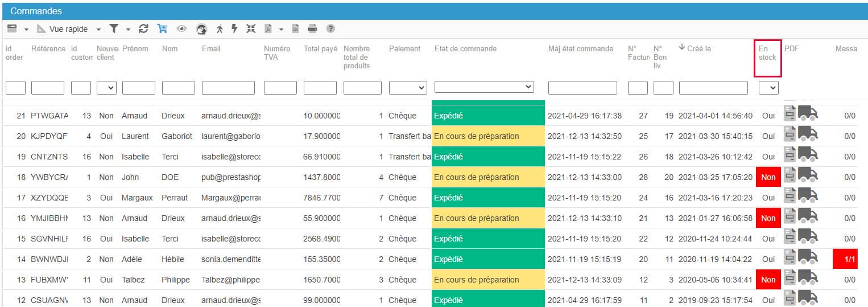
Task: Open the Paiement filter dropdown
Action: click(407, 88)
